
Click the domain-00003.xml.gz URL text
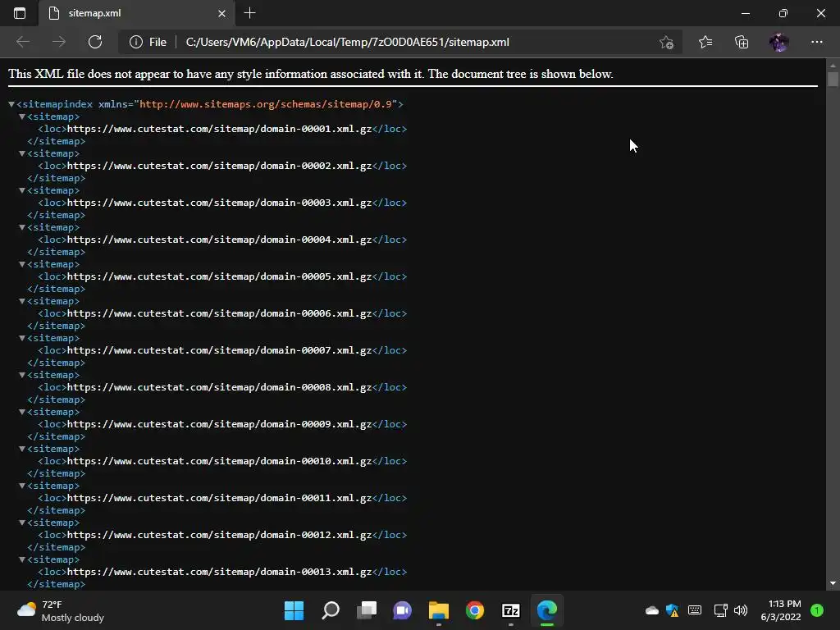219,203
